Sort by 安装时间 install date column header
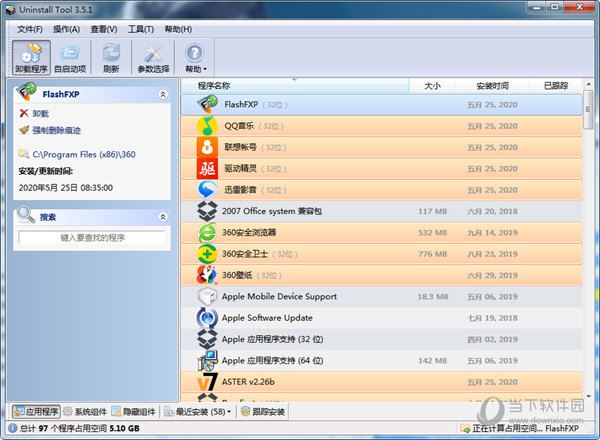The height and width of the screenshot is (440, 600). pos(492,86)
